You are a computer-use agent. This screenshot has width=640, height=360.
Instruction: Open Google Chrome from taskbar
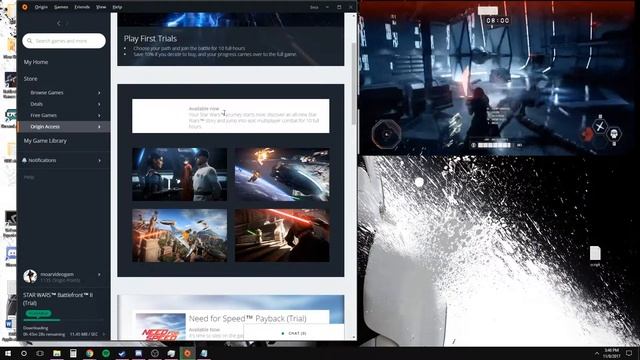point(89,353)
